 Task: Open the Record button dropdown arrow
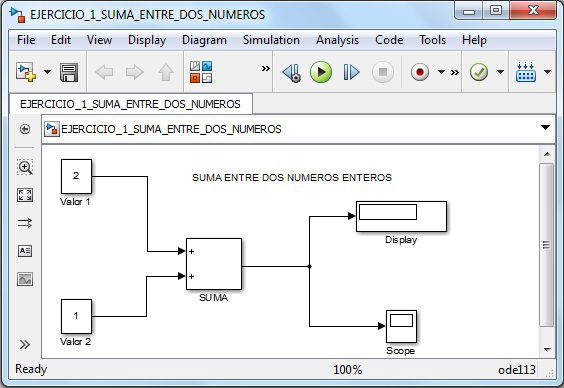441,72
